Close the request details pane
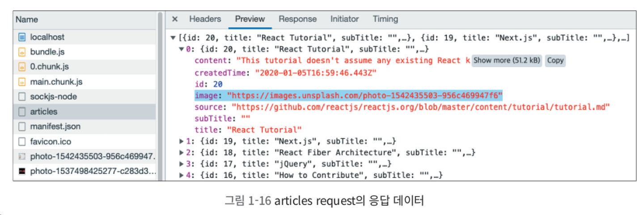Screen dimensions: 644x215 (x=175, y=19)
